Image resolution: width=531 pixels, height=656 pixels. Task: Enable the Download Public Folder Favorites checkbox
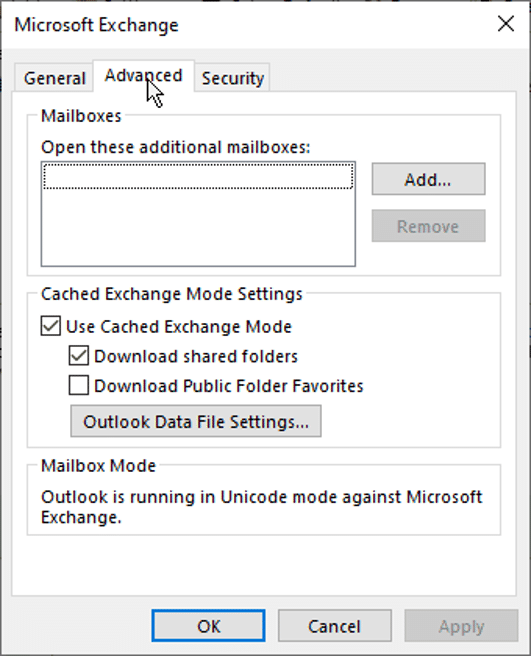pyautogui.click(x=79, y=385)
